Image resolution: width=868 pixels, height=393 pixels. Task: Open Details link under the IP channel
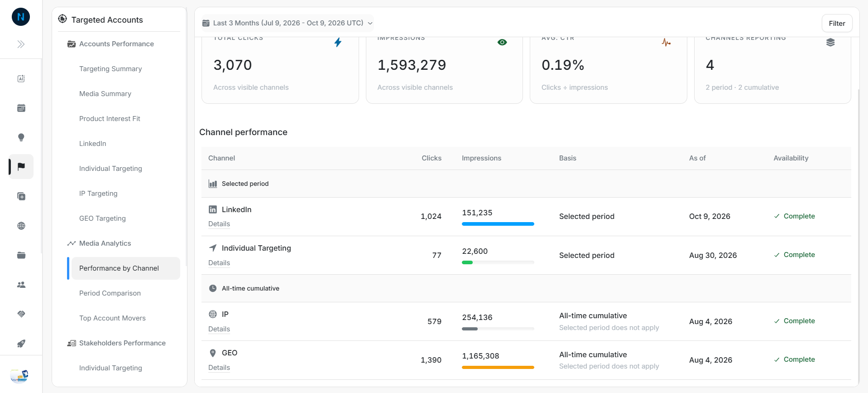219,329
